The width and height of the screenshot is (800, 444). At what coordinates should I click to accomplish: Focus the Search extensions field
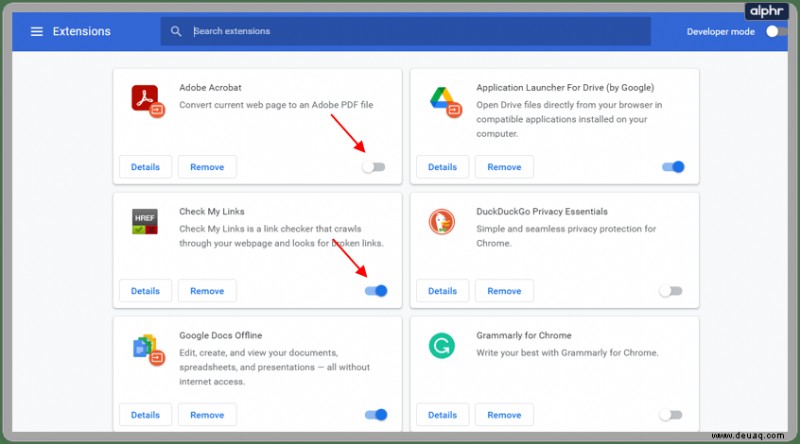click(x=406, y=32)
